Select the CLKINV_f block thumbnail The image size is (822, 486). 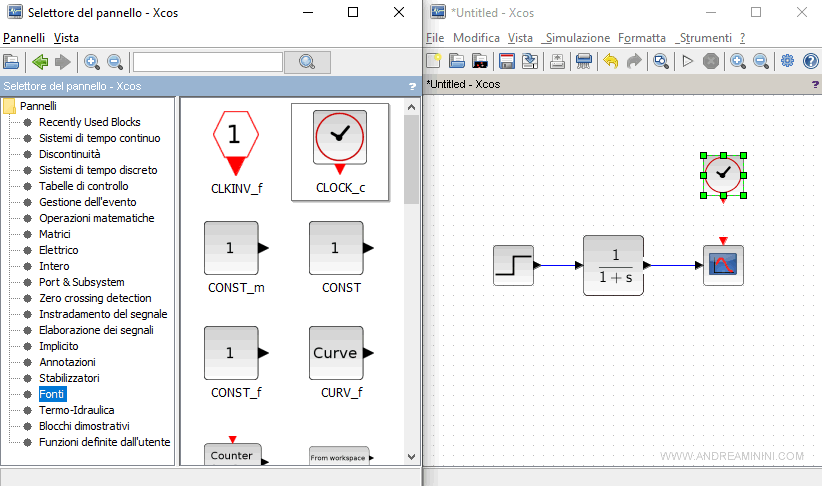pos(236,152)
